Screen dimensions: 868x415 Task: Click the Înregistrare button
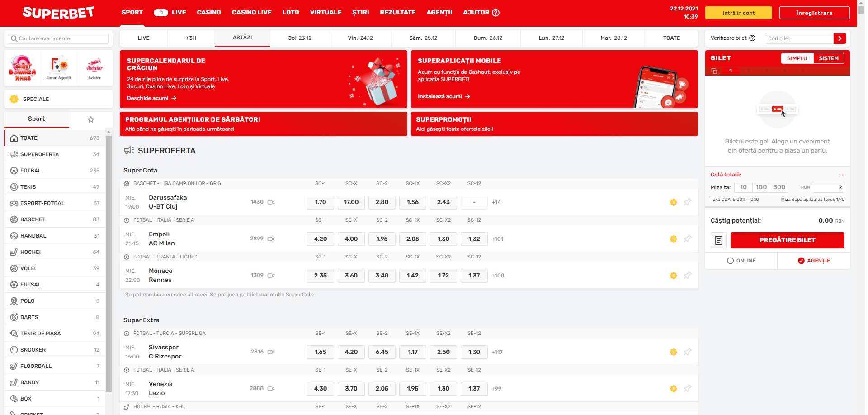[x=814, y=13]
